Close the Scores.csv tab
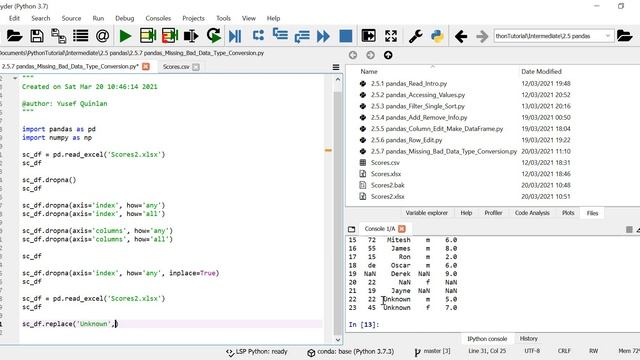This screenshot has height=360, width=640. pyautogui.click(x=196, y=67)
